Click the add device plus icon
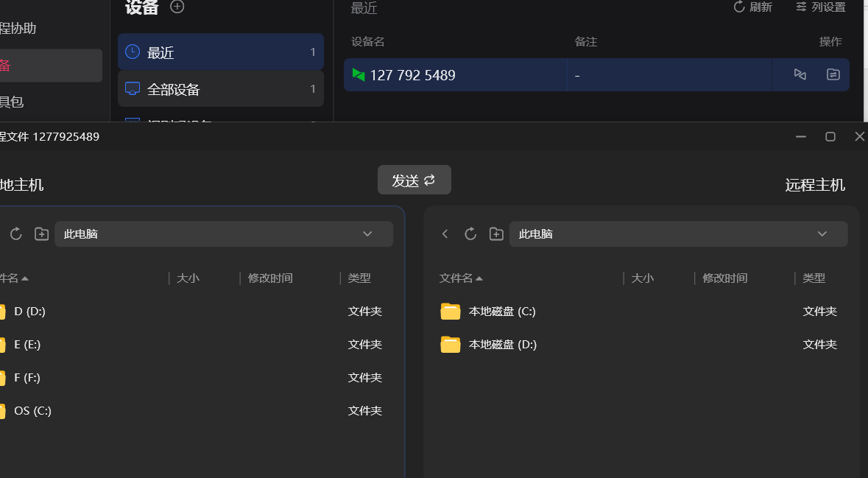 point(177,7)
